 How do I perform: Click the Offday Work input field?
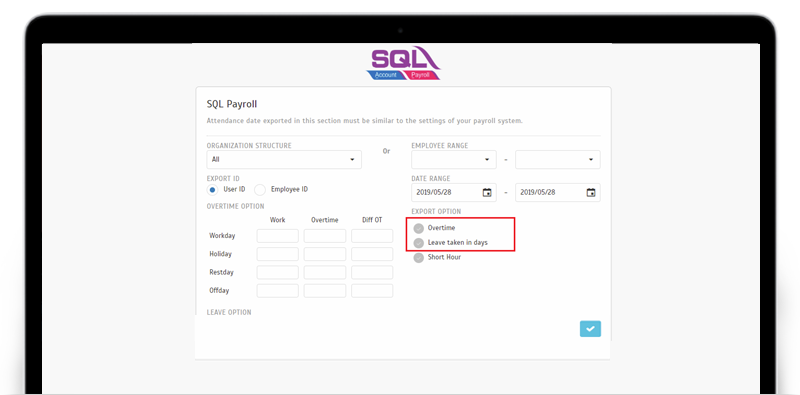(x=278, y=291)
